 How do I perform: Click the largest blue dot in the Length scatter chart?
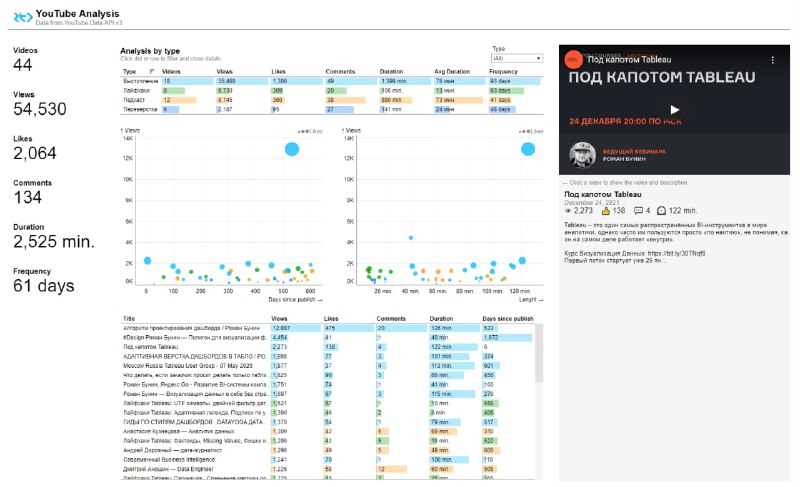(x=528, y=149)
